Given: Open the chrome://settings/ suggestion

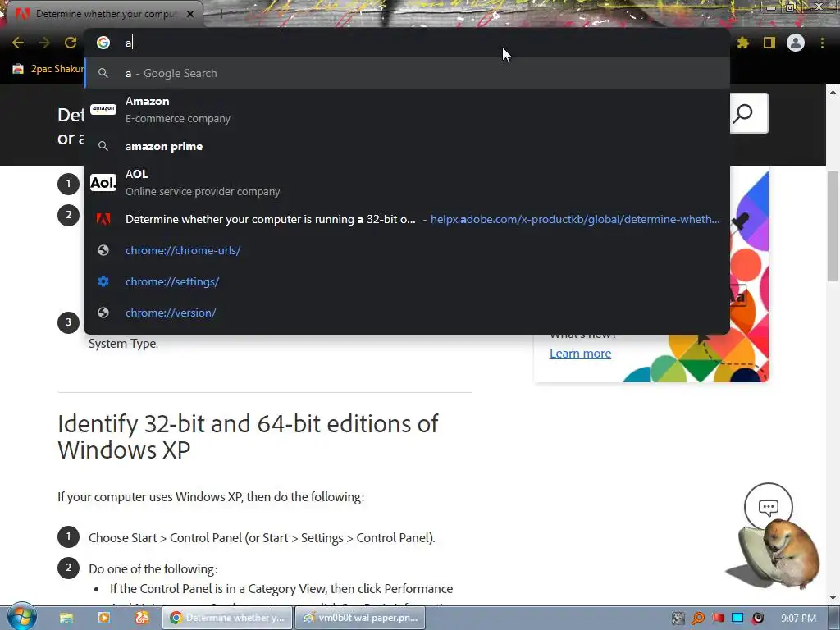Looking at the screenshot, I should 407,281.
